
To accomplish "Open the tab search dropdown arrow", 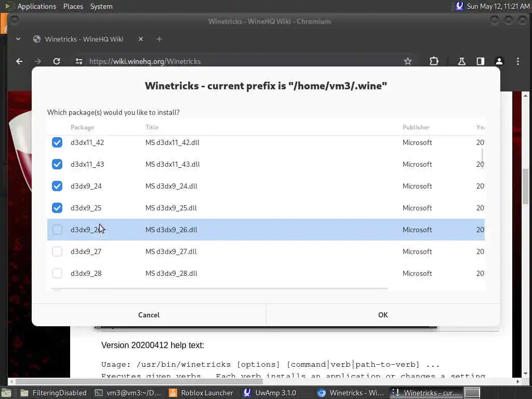I will coord(18,39).
